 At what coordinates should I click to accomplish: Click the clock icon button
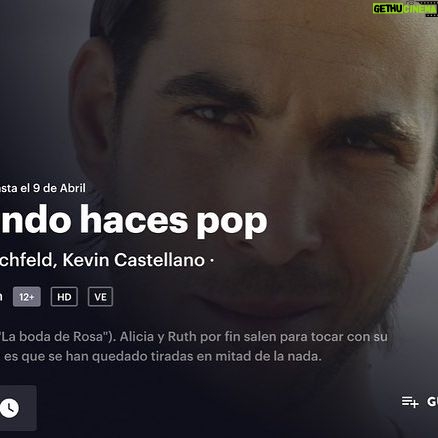tap(9, 408)
